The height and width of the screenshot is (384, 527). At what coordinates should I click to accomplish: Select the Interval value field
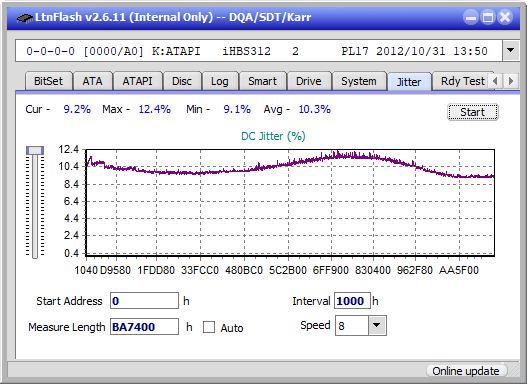pos(352,301)
